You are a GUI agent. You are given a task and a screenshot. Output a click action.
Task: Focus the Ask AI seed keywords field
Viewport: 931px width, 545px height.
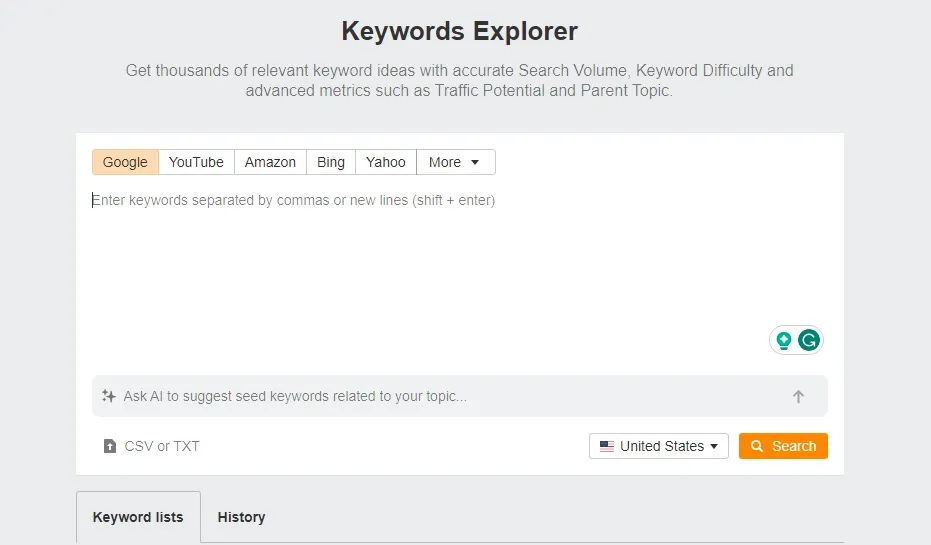click(x=460, y=396)
